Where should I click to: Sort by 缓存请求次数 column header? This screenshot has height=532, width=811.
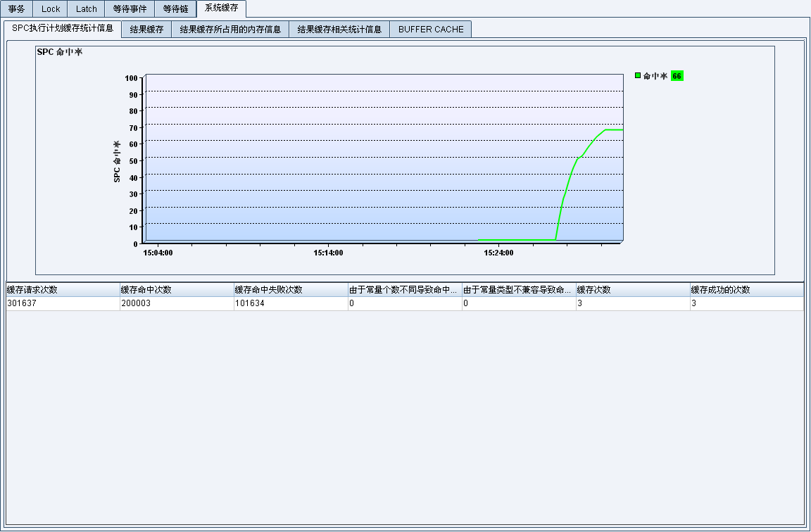coord(63,290)
